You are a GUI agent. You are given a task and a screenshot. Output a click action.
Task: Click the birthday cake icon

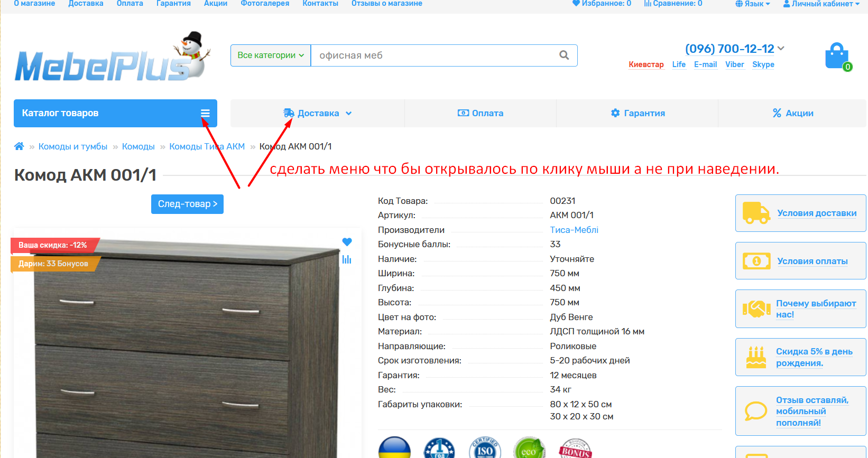[x=756, y=357]
